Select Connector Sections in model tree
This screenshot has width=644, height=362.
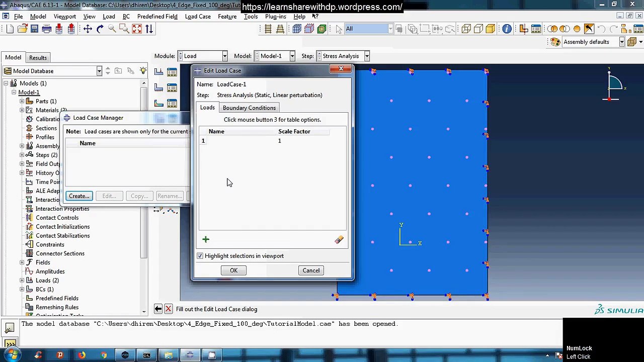point(60,253)
